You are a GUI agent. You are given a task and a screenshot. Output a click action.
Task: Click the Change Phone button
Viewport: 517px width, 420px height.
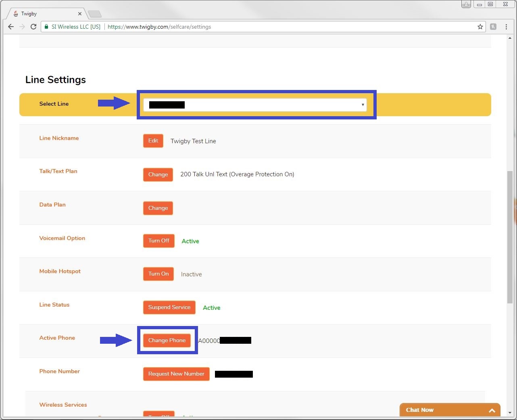pyautogui.click(x=167, y=341)
